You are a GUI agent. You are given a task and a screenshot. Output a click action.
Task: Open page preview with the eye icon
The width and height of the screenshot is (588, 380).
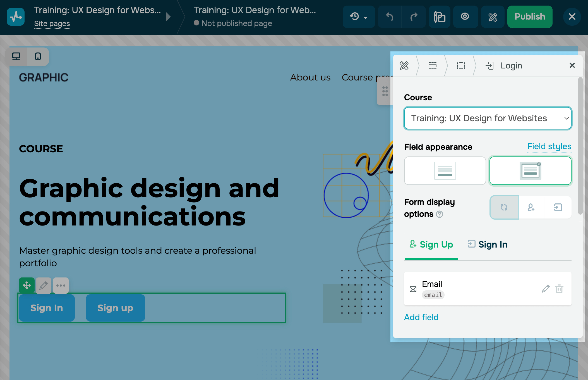(x=465, y=17)
